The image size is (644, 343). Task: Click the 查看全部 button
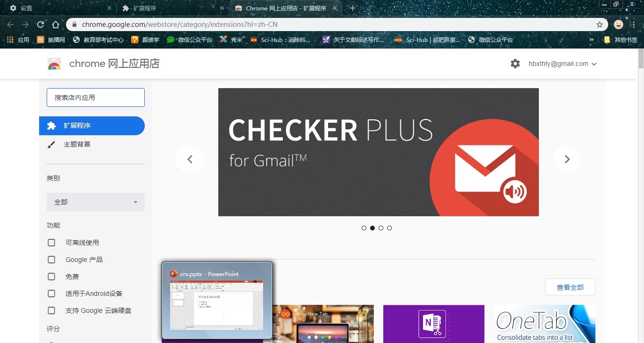pyautogui.click(x=570, y=287)
